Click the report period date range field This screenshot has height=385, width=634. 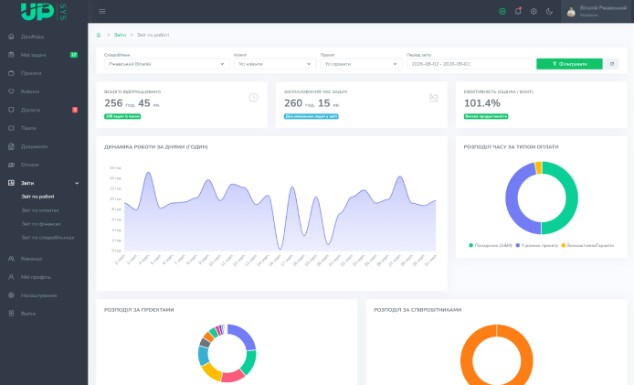[x=469, y=64]
